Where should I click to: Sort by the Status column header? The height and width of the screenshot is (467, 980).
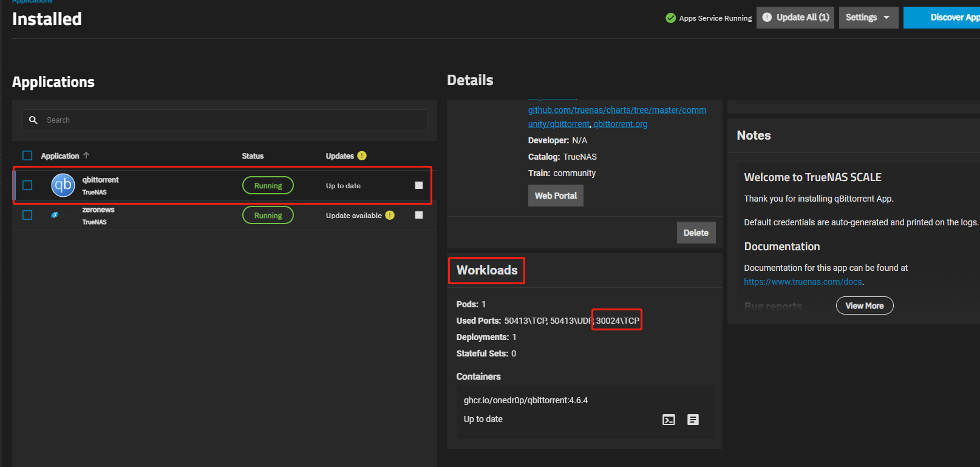253,156
